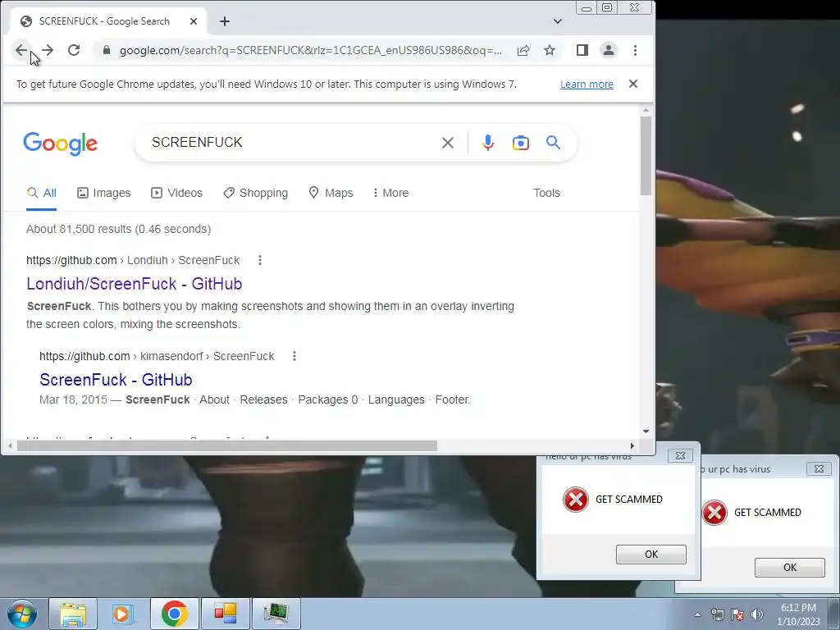Click the front dialog's red error icon

point(576,500)
